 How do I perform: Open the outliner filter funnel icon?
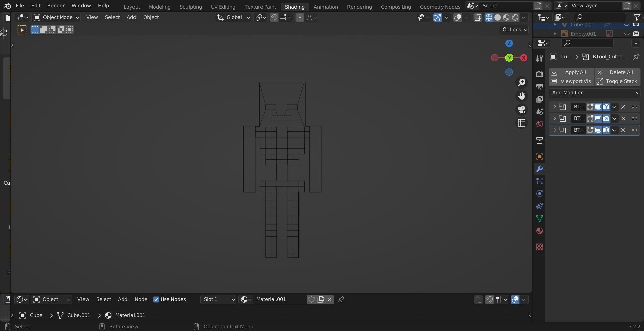click(636, 17)
